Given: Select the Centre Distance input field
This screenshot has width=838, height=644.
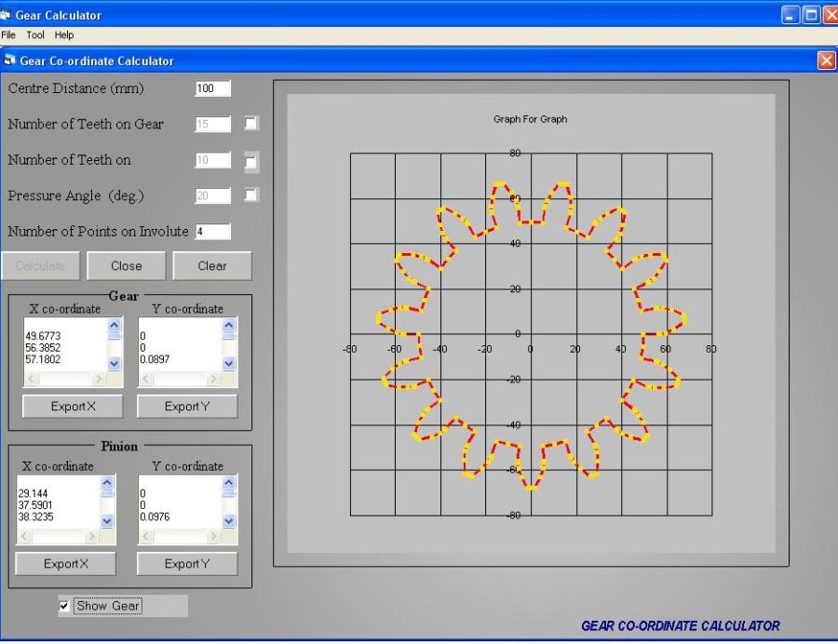Looking at the screenshot, I should pos(212,87).
